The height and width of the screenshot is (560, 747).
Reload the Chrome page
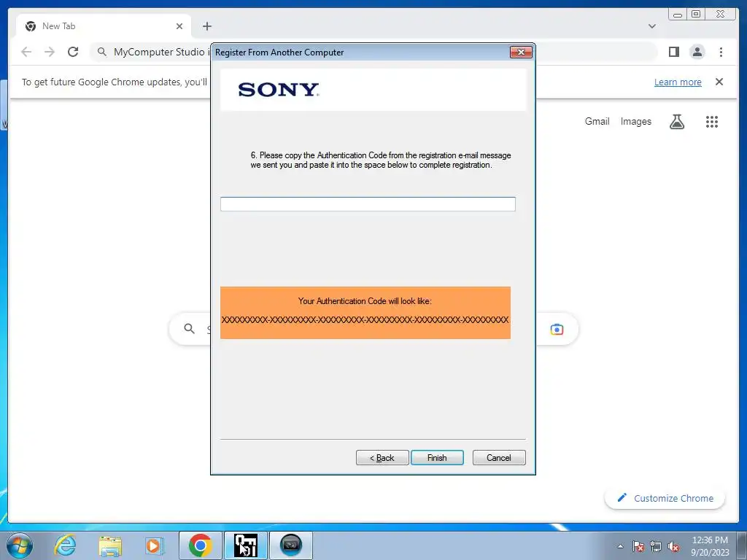[x=73, y=52]
